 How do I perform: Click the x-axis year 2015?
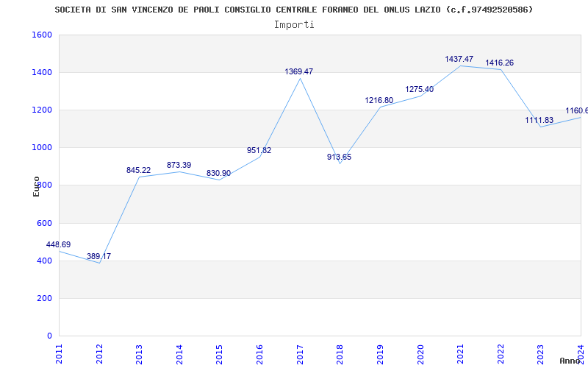(x=219, y=354)
